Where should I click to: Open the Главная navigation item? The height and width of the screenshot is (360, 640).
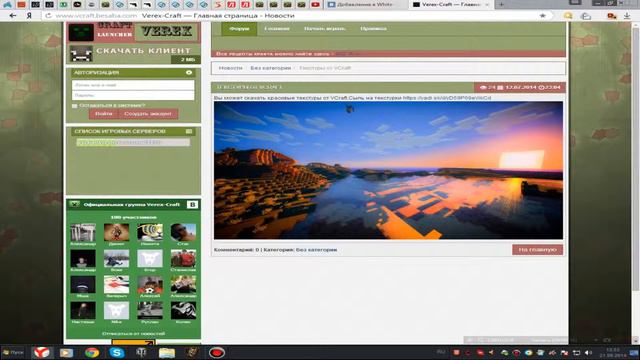277,29
